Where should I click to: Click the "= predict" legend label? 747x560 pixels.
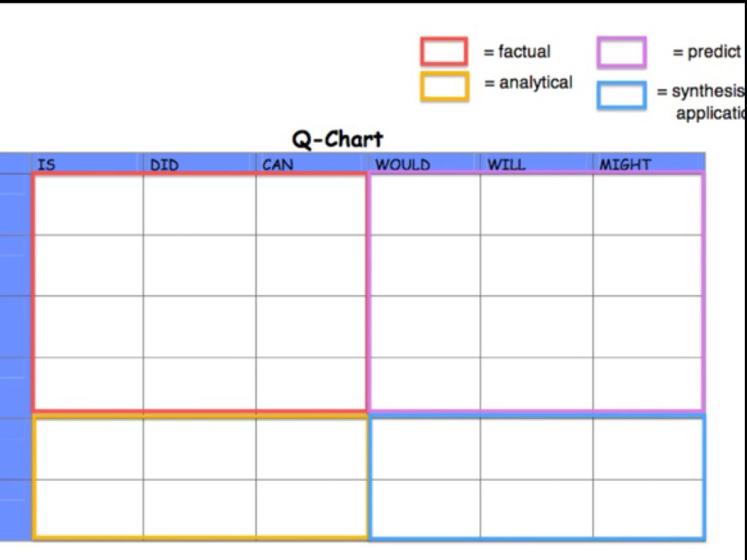706,52
